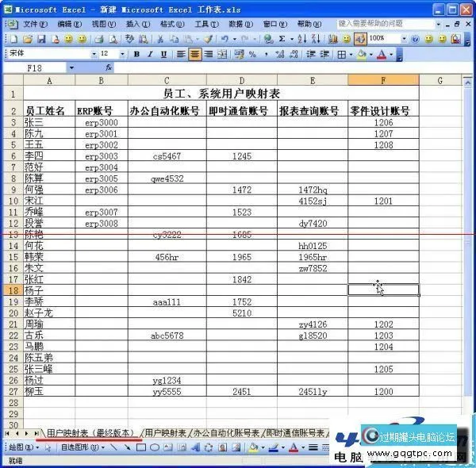The height and width of the screenshot is (468, 476).
Task: Toggle italic formatting in toolbar
Action: pyautogui.click(x=149, y=54)
